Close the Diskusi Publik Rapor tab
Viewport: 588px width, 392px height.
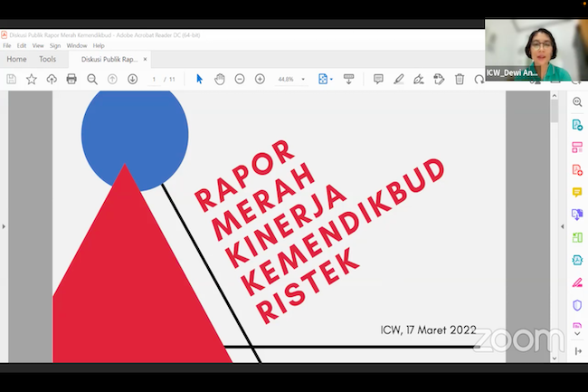(x=147, y=59)
